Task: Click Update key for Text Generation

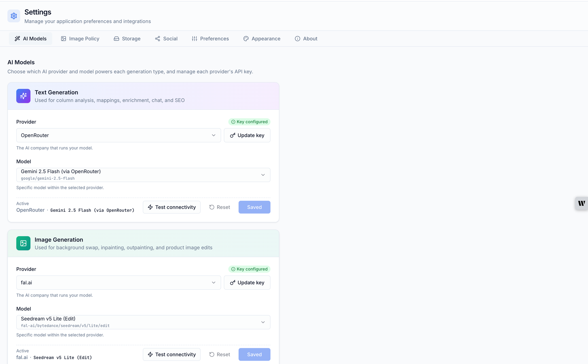Action: pyautogui.click(x=247, y=135)
